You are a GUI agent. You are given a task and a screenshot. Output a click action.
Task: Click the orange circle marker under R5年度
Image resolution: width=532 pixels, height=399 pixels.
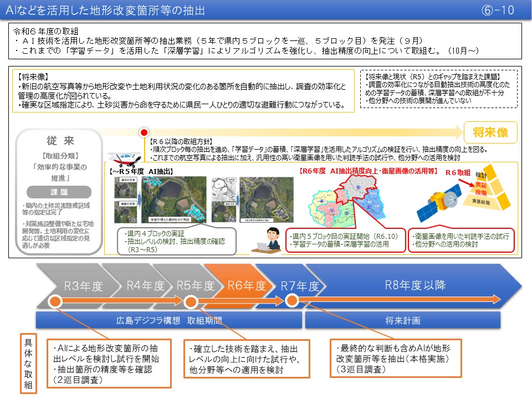click(x=191, y=302)
